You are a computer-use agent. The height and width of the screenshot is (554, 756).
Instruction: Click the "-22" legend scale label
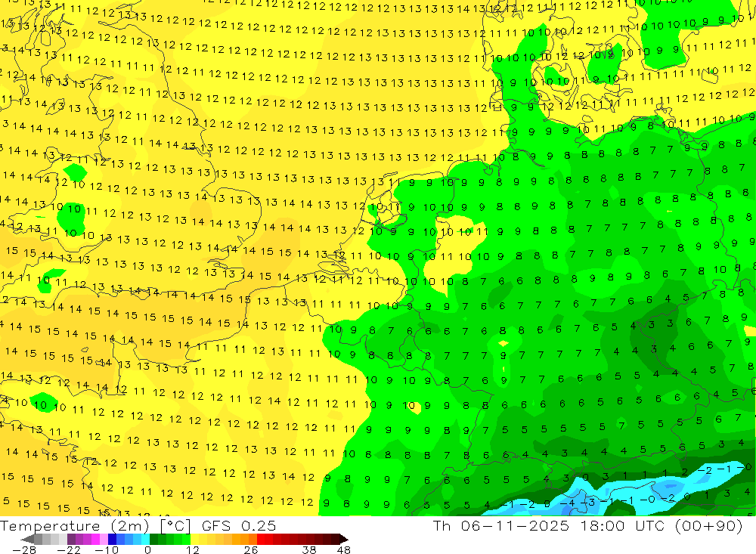click(69, 549)
